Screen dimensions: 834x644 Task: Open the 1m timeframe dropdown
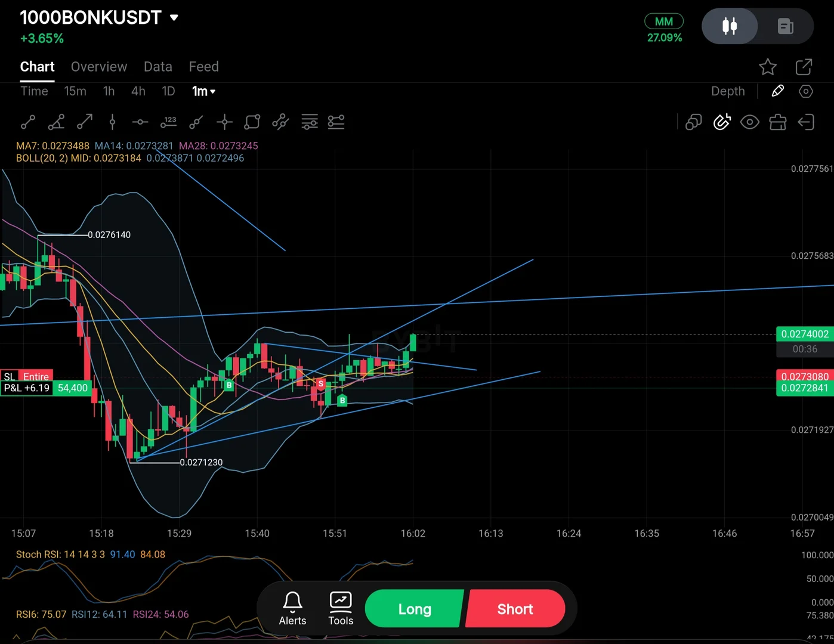pos(203,91)
